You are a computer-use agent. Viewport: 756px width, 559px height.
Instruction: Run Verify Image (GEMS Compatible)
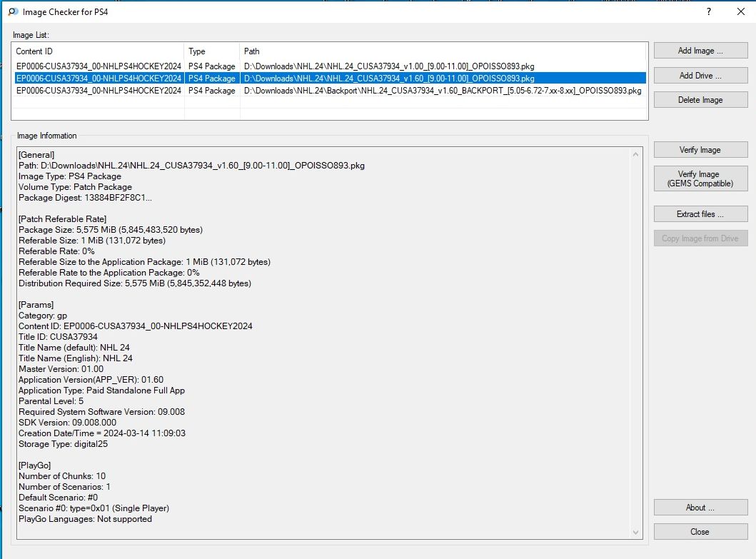(700, 178)
